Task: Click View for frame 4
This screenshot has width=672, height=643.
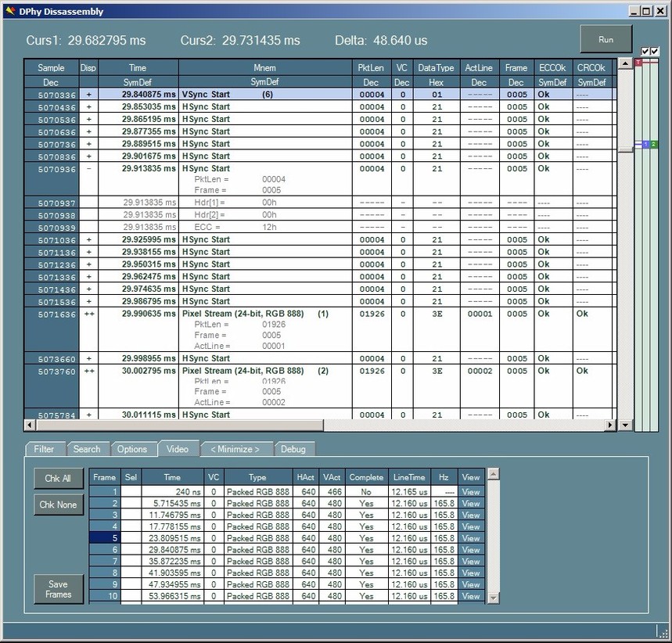Action: coord(471,526)
